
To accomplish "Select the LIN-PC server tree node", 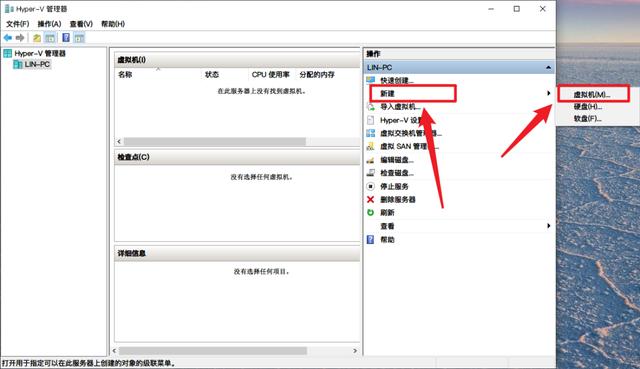I will click(x=37, y=64).
